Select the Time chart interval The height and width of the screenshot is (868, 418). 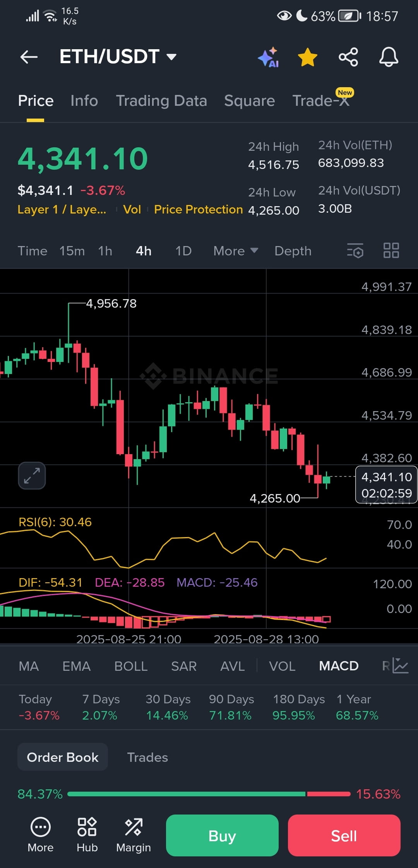[x=33, y=251]
